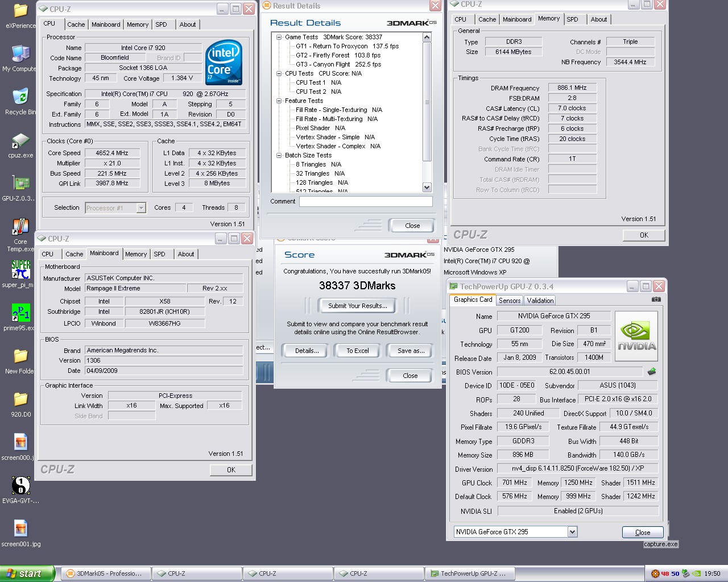Click the Details... button in Score window

(307, 351)
